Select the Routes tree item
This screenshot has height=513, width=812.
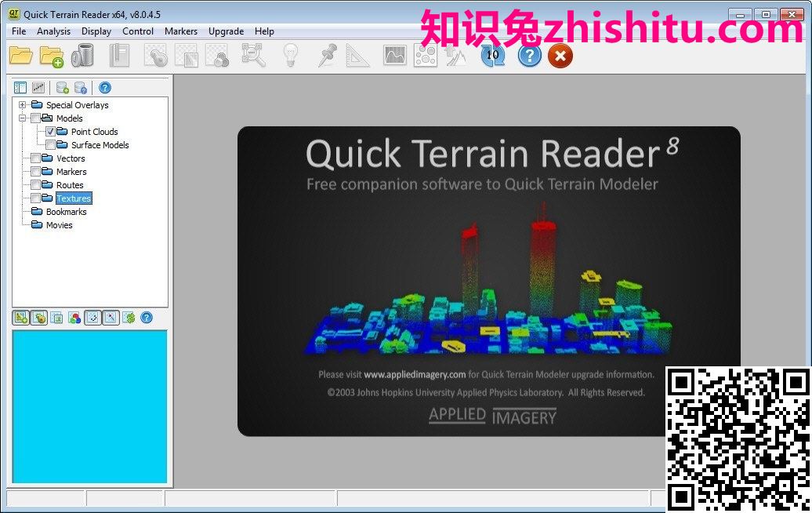[x=70, y=185]
